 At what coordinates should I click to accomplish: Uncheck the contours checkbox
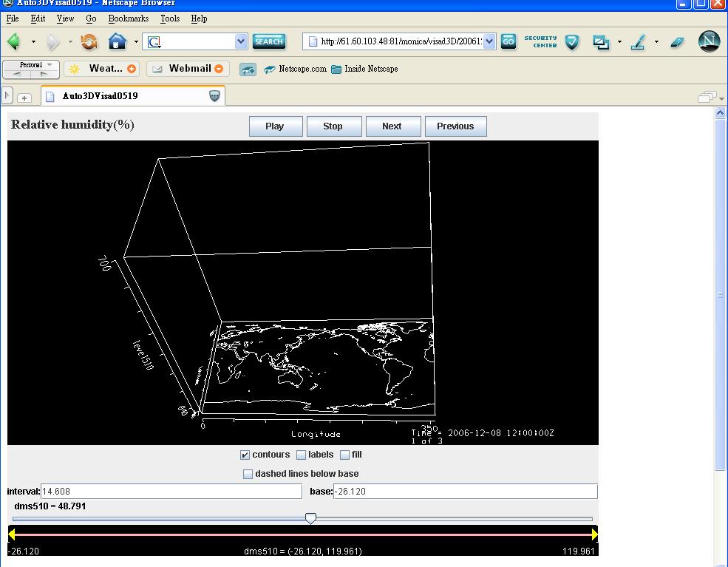(x=245, y=455)
